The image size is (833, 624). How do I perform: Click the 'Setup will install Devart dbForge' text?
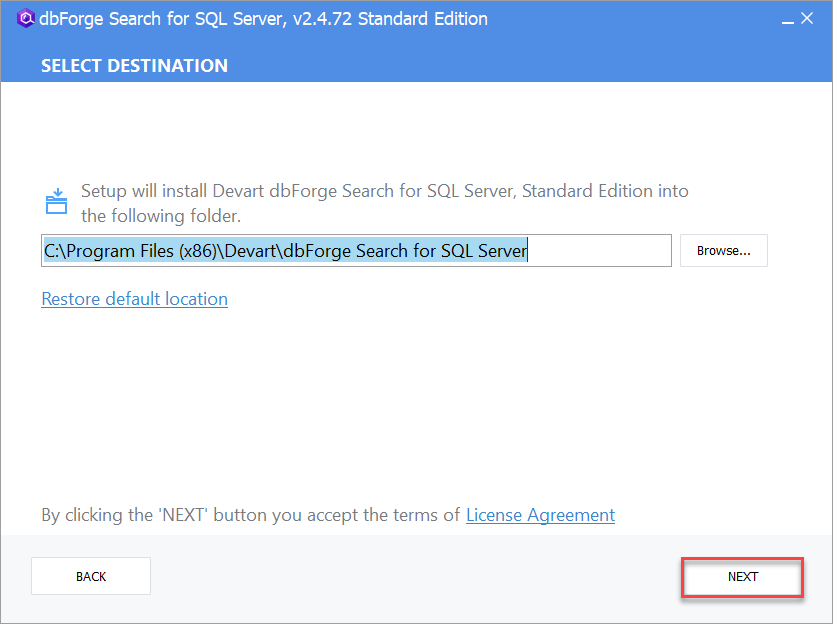(x=385, y=203)
